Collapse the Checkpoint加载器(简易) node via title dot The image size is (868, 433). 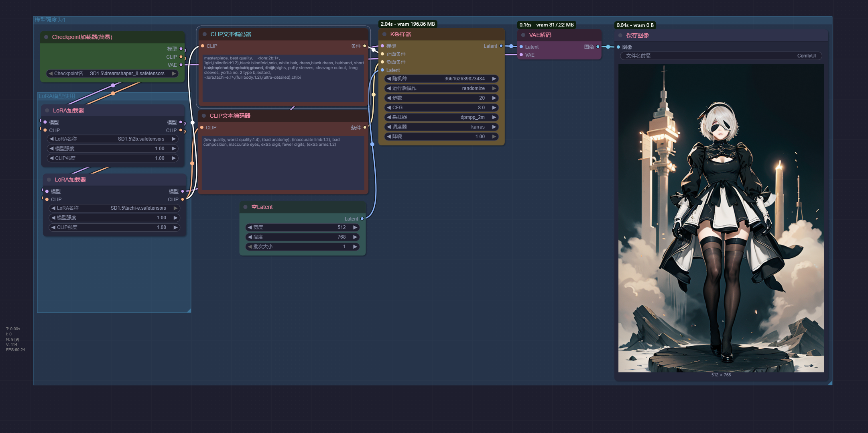click(46, 37)
